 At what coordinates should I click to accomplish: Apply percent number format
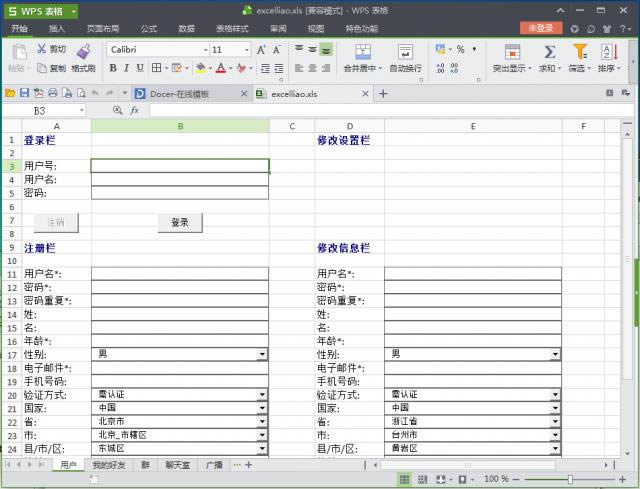[x=461, y=49]
